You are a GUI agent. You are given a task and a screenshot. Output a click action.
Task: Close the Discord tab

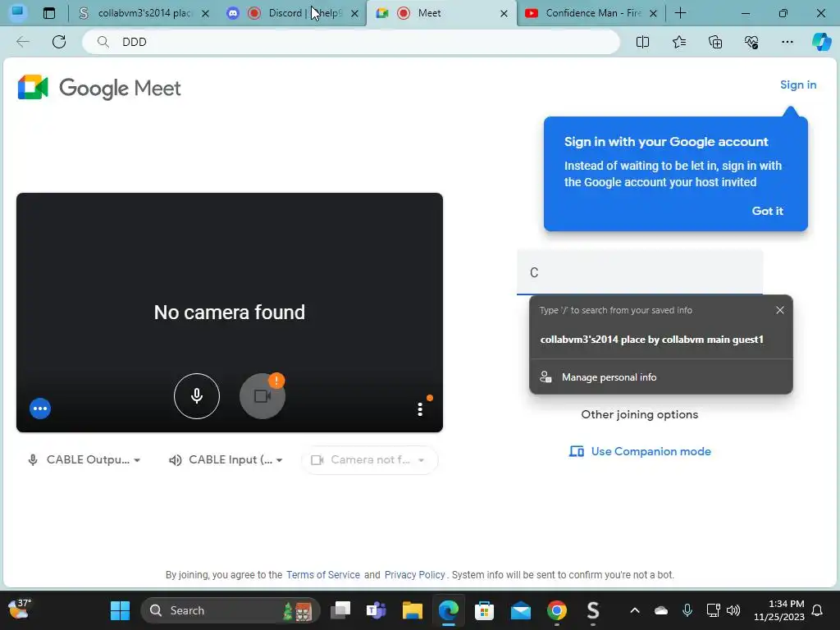click(354, 13)
